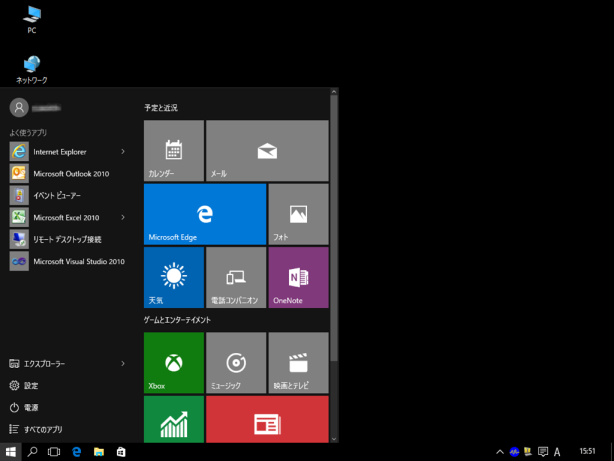The height and width of the screenshot is (461, 614).
Task: Click the network tray icon
Action: [528, 452]
